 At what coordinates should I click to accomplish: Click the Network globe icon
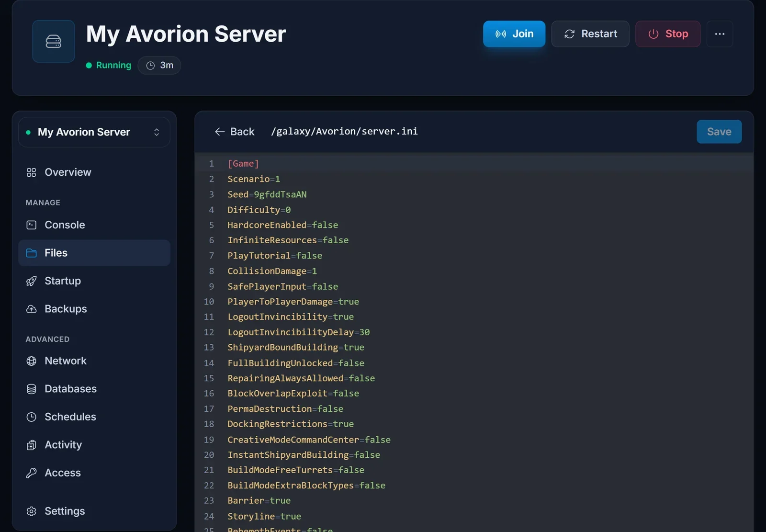tap(32, 361)
